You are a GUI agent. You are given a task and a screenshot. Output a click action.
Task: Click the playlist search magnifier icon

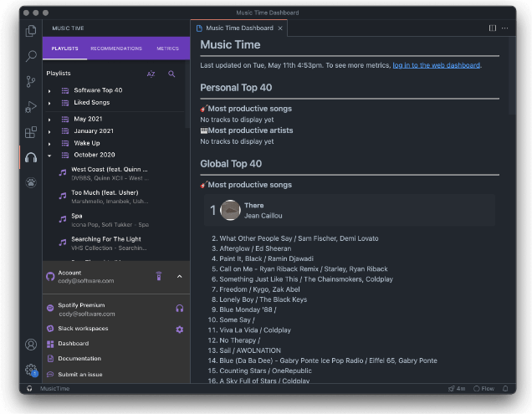coord(171,74)
